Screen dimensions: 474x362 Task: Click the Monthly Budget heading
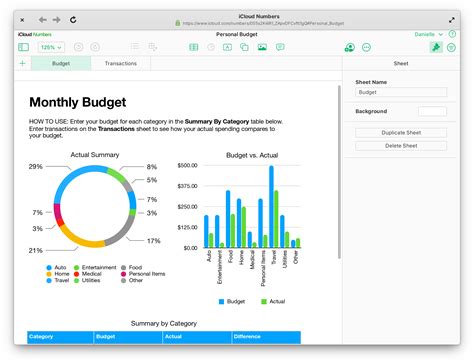click(x=78, y=102)
